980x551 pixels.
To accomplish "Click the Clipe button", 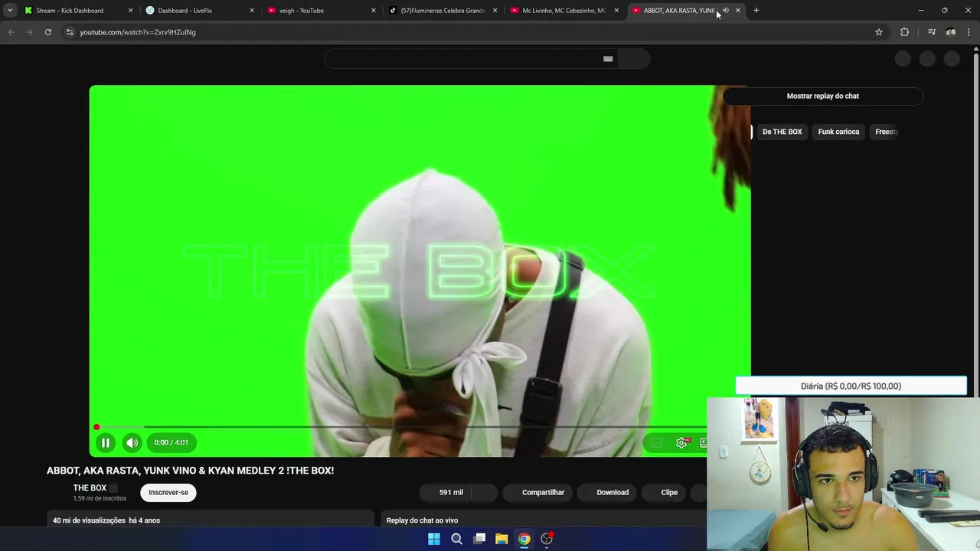I will tap(665, 493).
